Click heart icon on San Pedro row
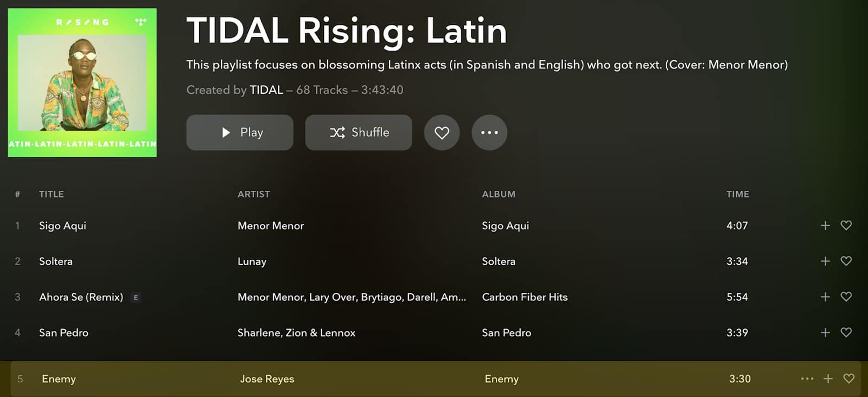 [x=846, y=332]
